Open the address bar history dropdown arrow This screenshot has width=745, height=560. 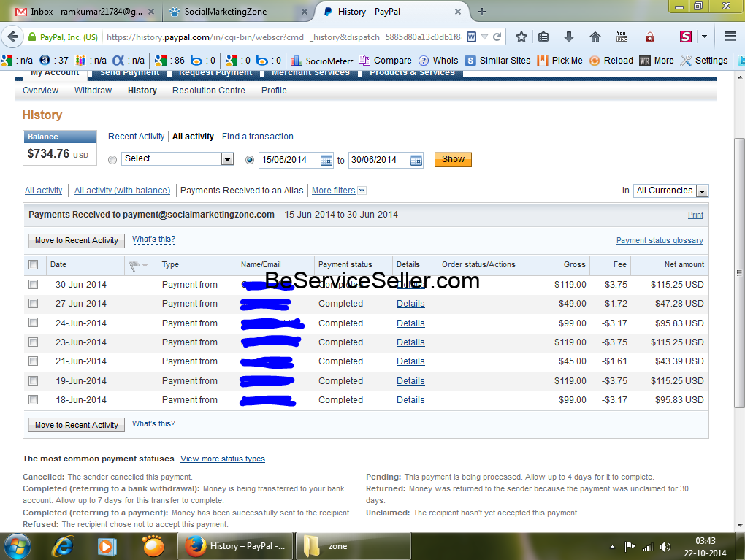485,37
